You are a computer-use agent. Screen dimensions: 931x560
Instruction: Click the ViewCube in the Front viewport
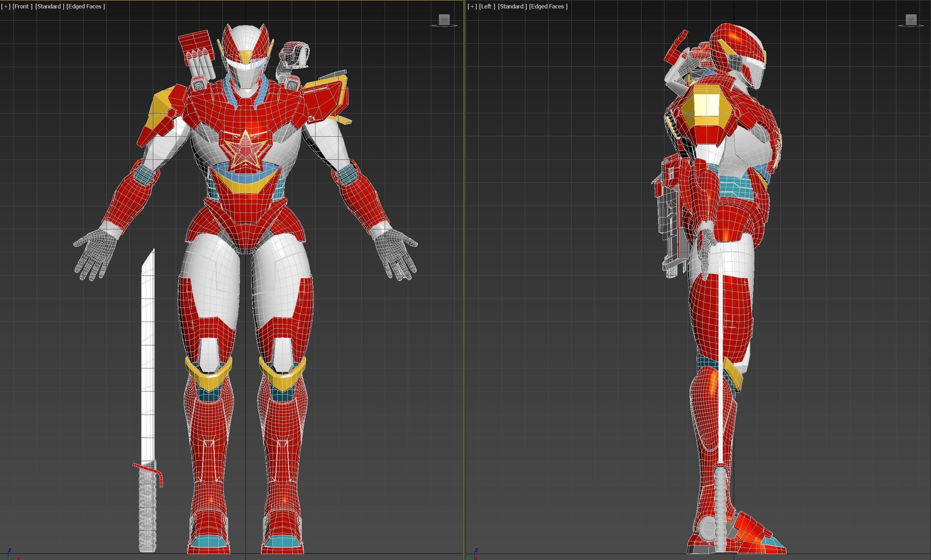click(x=444, y=20)
